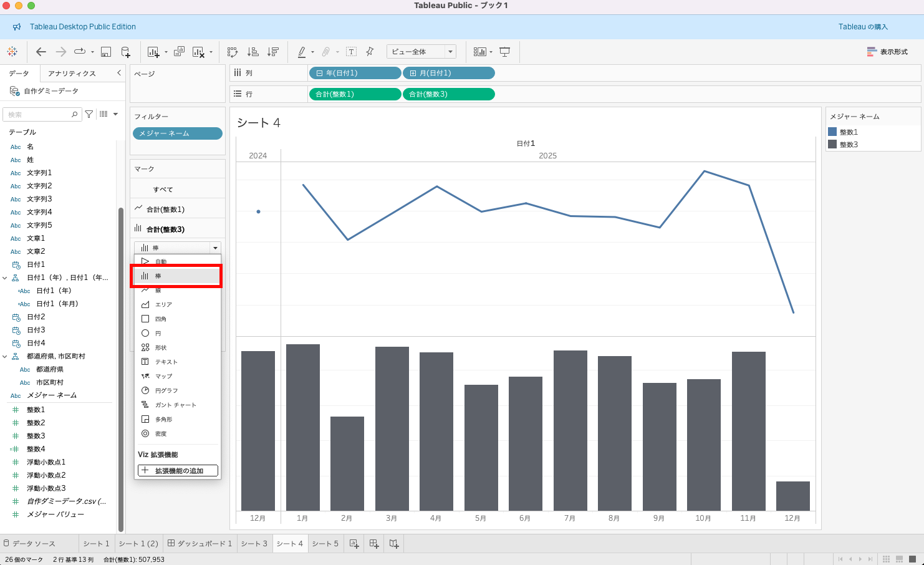Open 表示形式 (Show Me) panel

887,52
